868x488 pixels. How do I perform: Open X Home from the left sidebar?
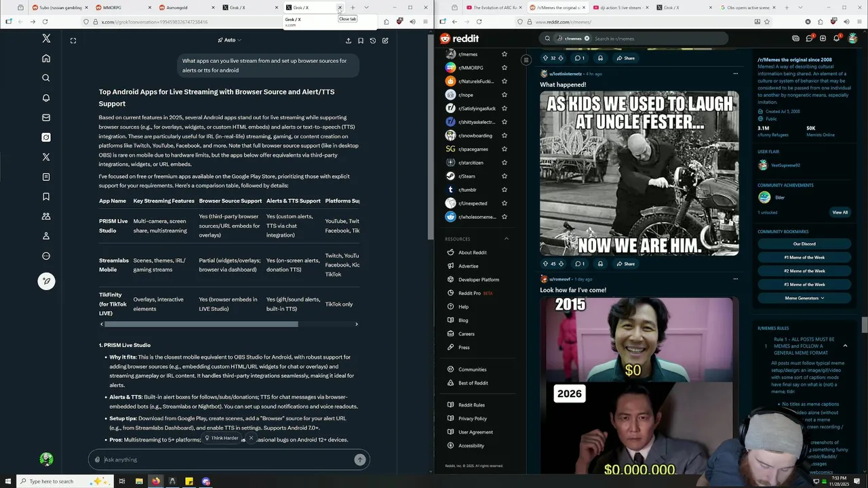(46, 58)
